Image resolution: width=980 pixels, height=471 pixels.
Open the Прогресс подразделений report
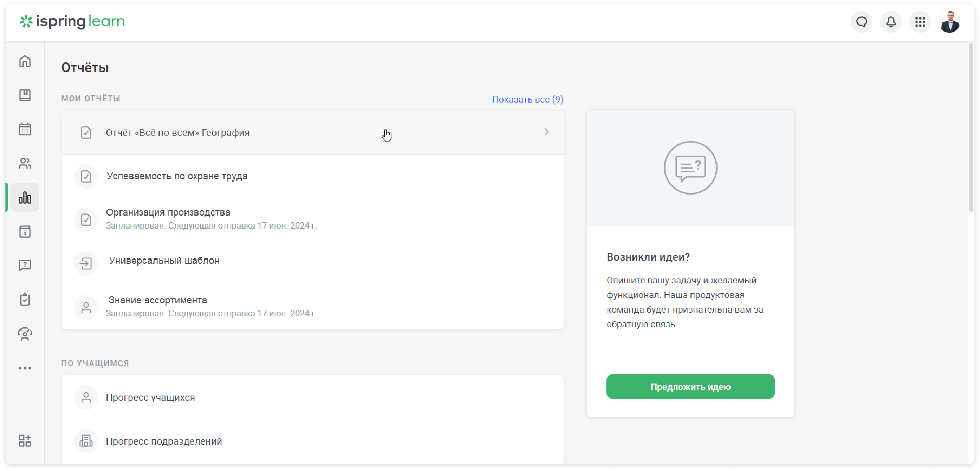click(x=312, y=441)
